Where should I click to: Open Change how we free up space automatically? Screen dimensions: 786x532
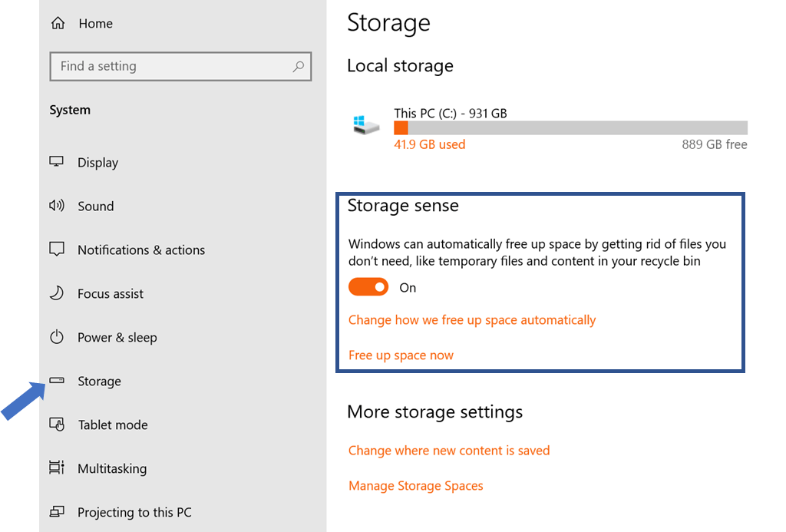click(x=472, y=319)
